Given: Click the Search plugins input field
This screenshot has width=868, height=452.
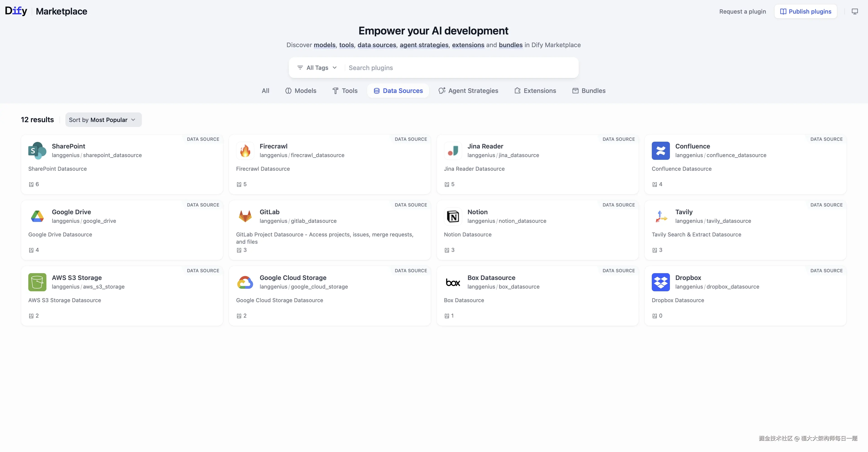Looking at the screenshot, I should pos(458,68).
